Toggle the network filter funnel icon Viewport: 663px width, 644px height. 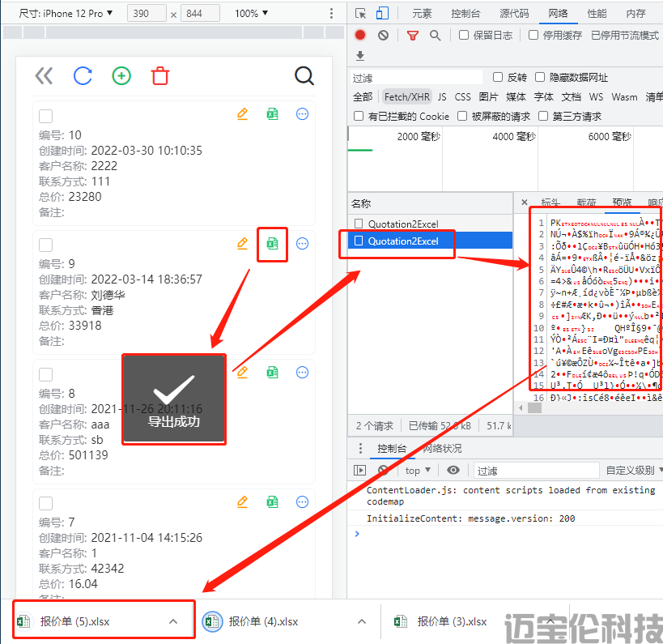click(413, 36)
